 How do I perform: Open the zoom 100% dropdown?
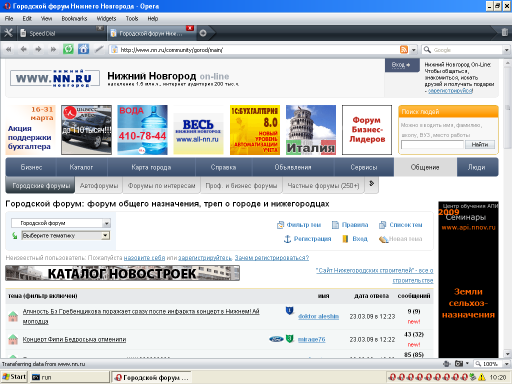(506, 364)
